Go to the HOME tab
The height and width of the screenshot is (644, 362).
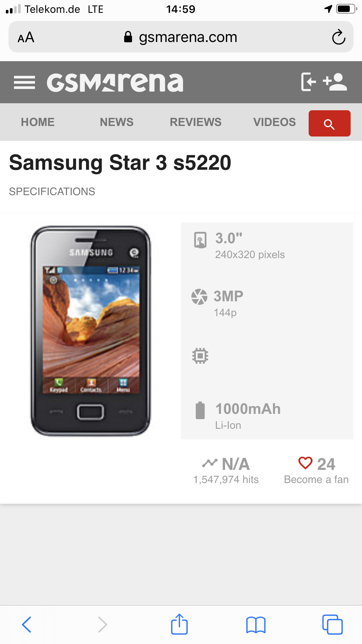coord(38,122)
